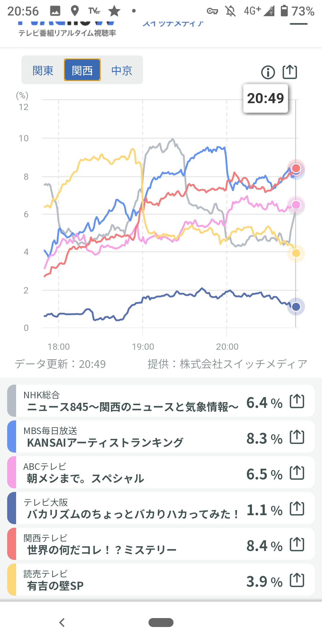The height and width of the screenshot is (644, 322).
Task: Tap the dark blue テレビ大阪 chart point
Action: click(296, 306)
